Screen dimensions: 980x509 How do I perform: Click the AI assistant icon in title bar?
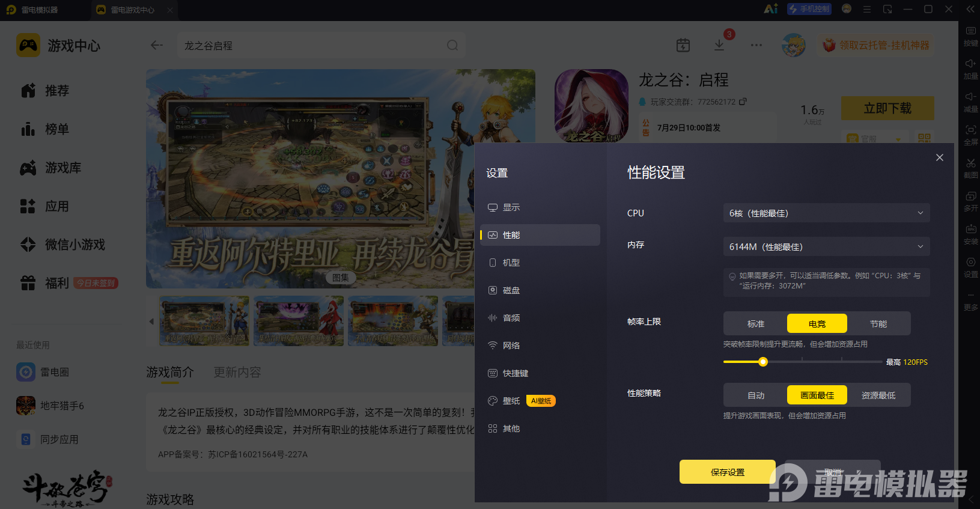[770, 9]
